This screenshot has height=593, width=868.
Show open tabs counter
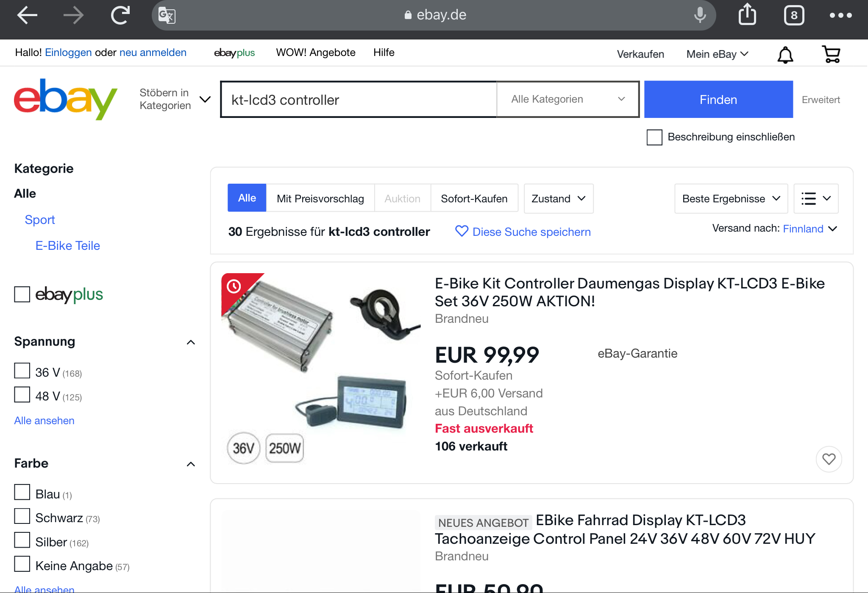(x=794, y=15)
